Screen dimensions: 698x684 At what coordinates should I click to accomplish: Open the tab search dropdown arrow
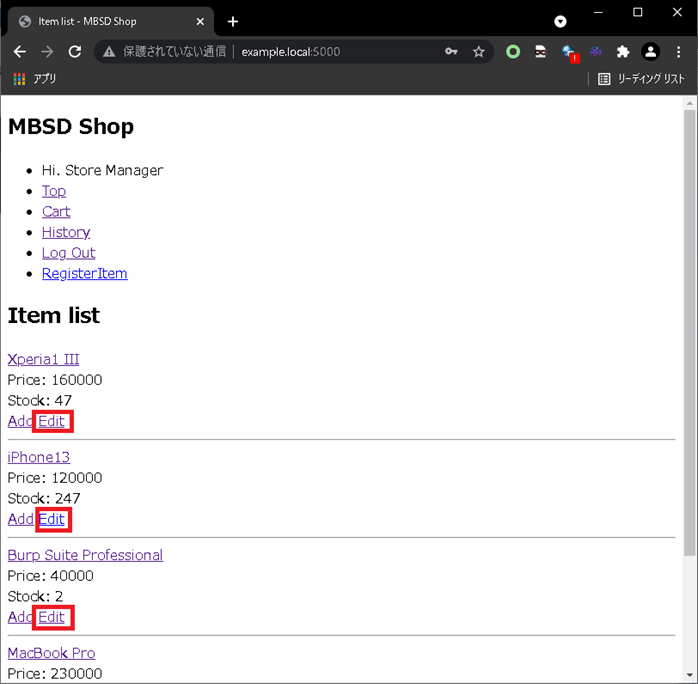[560, 21]
